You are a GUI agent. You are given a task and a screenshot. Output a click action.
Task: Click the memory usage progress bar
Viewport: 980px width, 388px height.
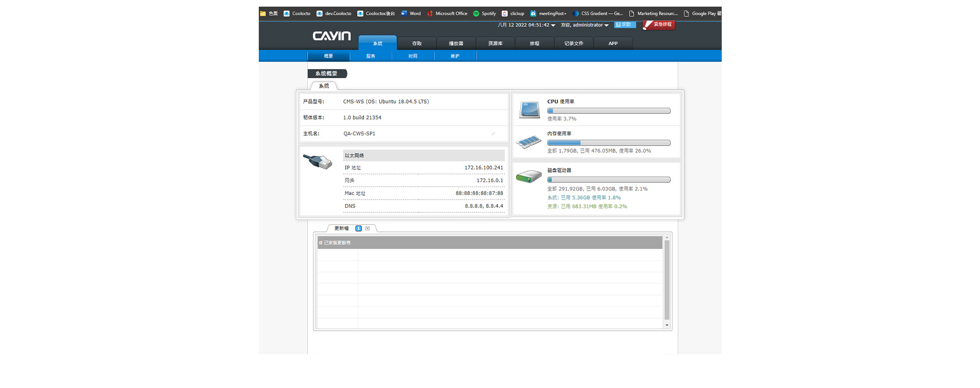click(609, 143)
